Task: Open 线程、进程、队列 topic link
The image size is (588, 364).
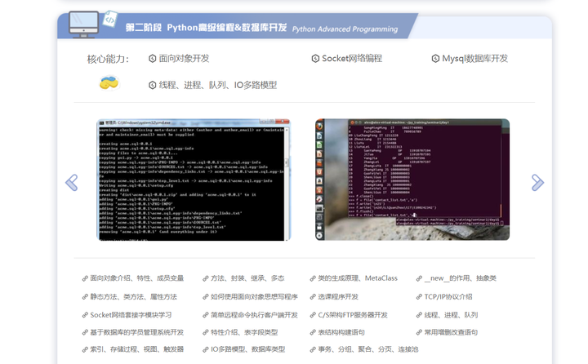Action: click(451, 315)
